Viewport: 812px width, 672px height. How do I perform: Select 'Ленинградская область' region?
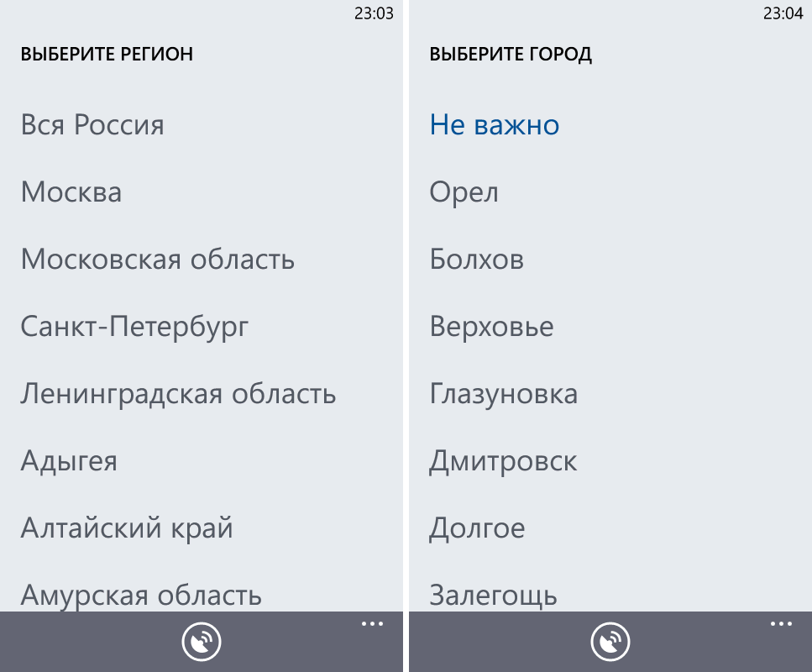[178, 394]
